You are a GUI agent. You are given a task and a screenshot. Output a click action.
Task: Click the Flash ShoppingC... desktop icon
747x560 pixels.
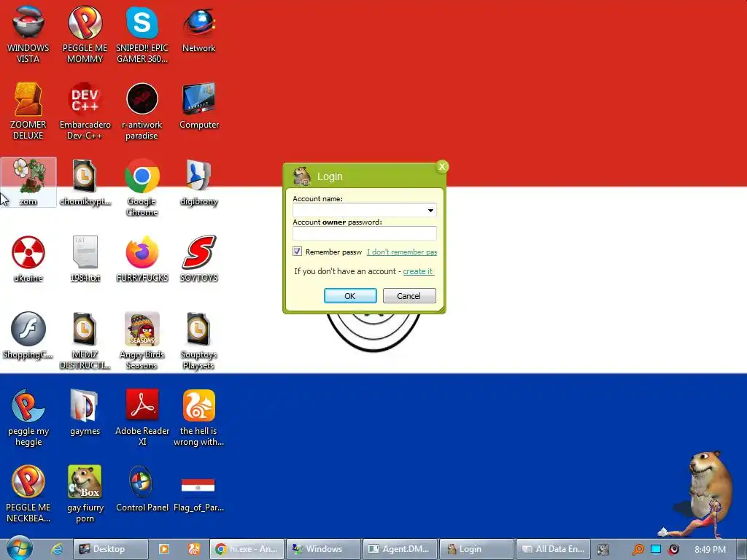click(28, 335)
